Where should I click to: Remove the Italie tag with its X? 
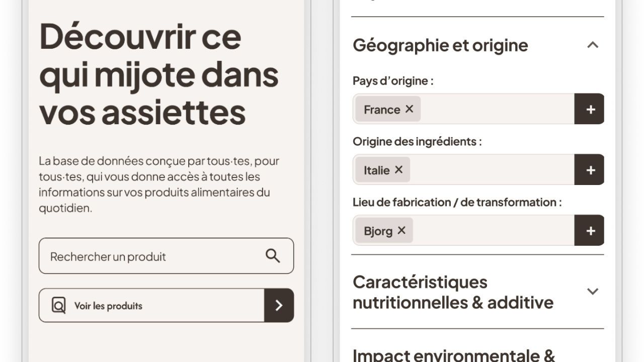(399, 170)
